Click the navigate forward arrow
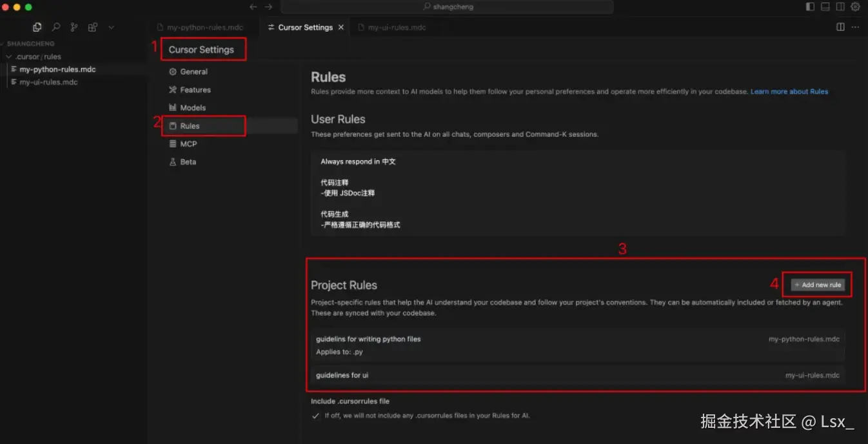 (x=269, y=7)
